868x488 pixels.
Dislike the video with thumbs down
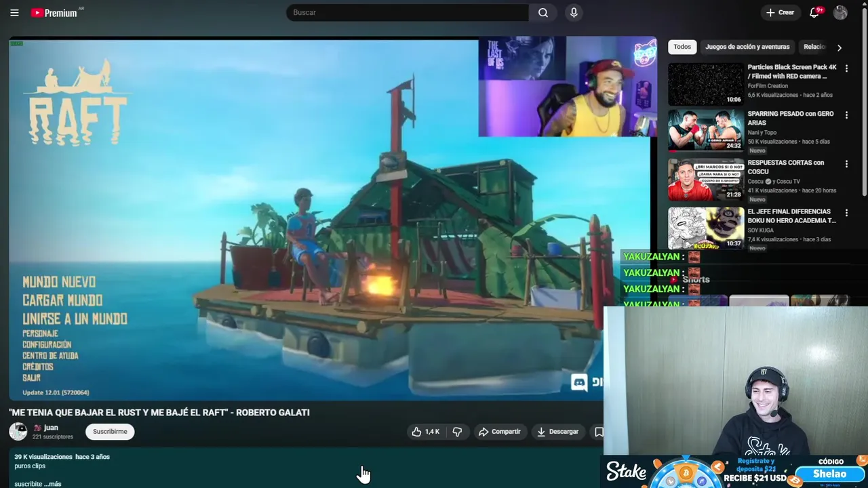pyautogui.click(x=457, y=432)
